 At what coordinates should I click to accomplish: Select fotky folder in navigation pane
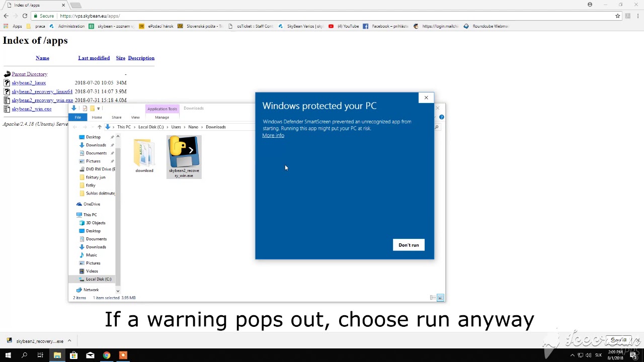(x=88, y=185)
